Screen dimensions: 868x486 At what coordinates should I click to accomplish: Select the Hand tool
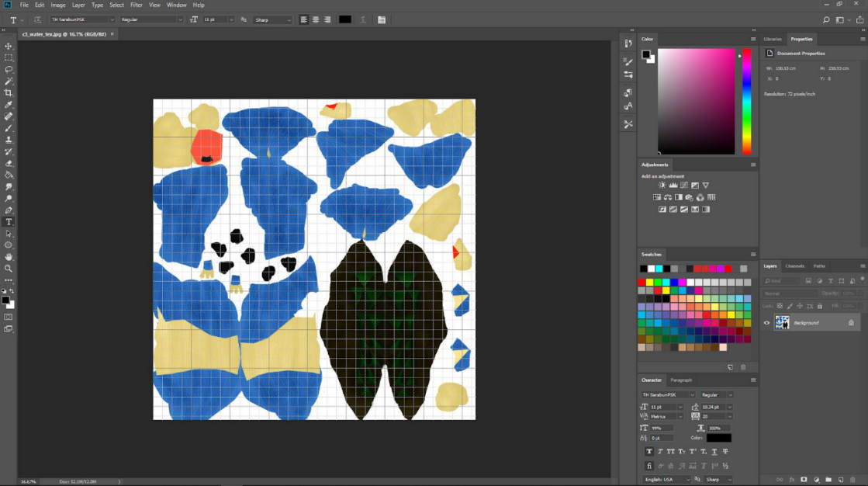tap(9, 257)
